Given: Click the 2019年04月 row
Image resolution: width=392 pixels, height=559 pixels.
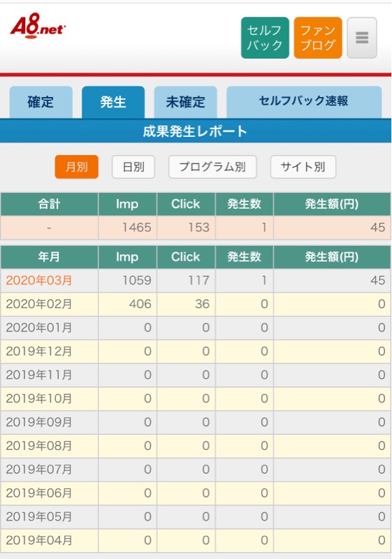Looking at the screenshot, I should (196, 540).
